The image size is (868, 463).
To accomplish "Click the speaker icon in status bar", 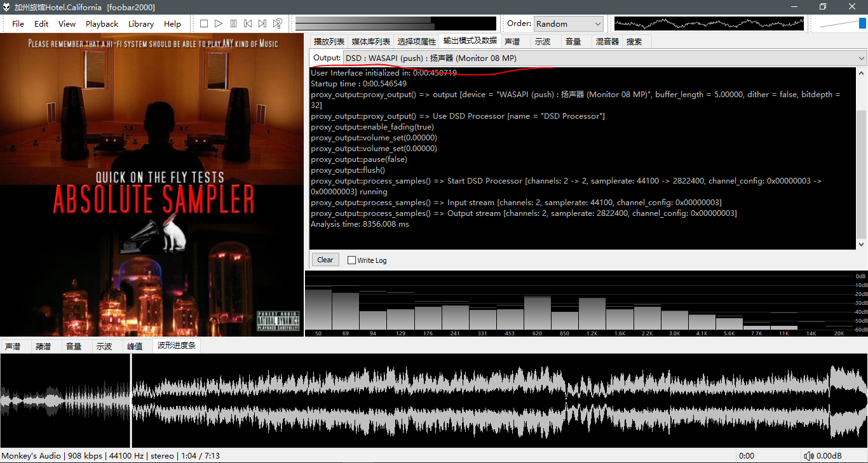I will tap(808, 456).
